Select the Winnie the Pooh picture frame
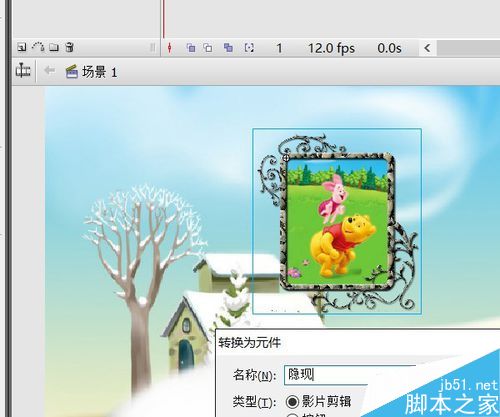The width and height of the screenshot is (500, 417). click(337, 221)
